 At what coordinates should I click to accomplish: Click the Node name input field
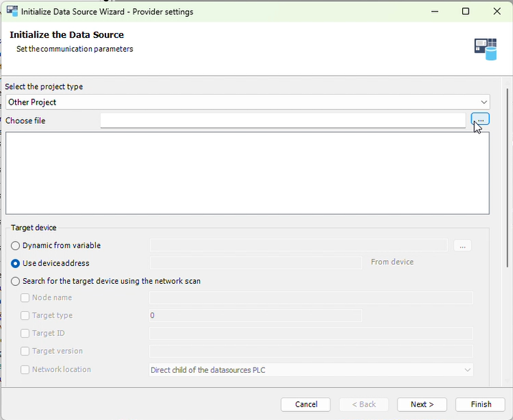(x=311, y=297)
